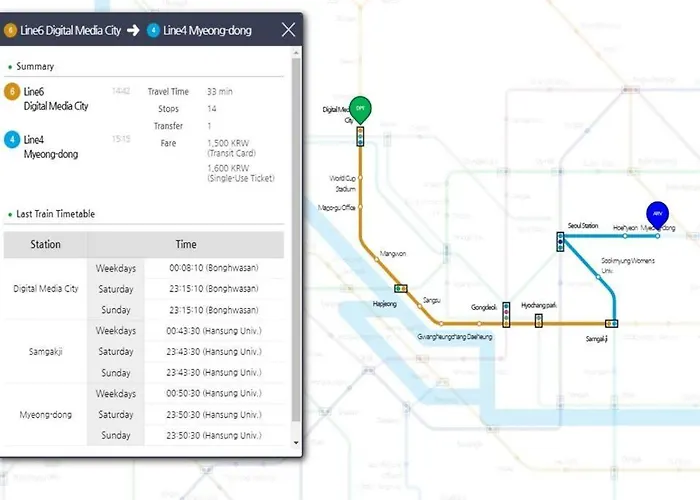Screen dimensions: 700x500
Task: Click the 'Time' column header
Action: tap(186, 244)
